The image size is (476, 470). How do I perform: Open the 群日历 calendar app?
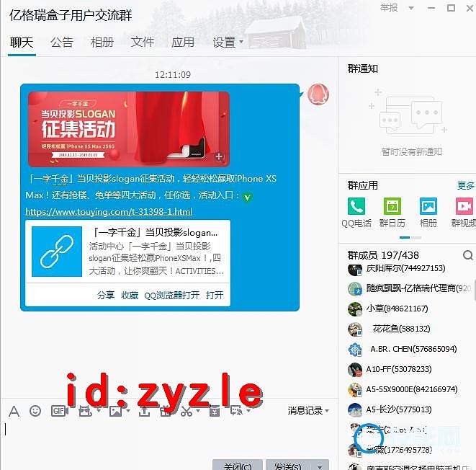(392, 206)
